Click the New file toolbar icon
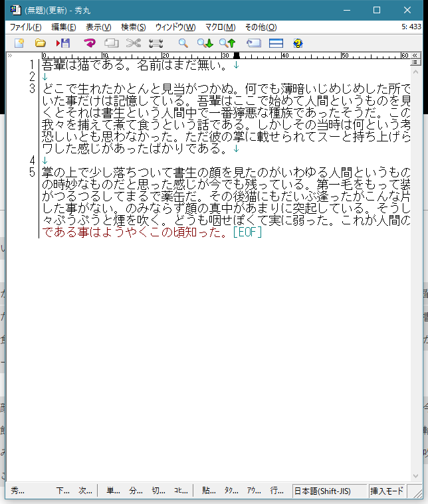The width and height of the screenshot is (428, 504). click(x=19, y=43)
